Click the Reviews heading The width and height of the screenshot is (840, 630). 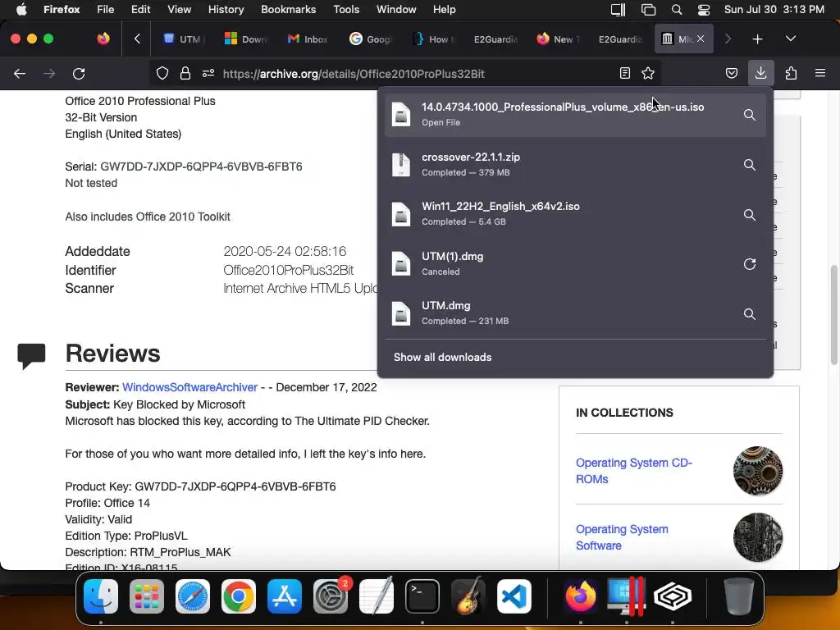pyautogui.click(x=112, y=354)
